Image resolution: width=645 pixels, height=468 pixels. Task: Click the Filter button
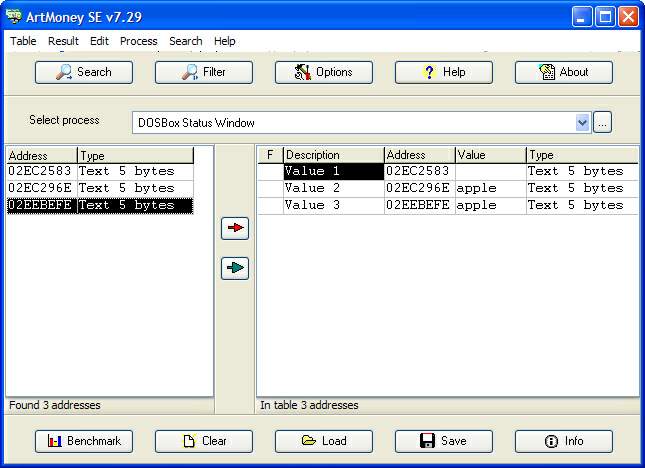point(204,72)
